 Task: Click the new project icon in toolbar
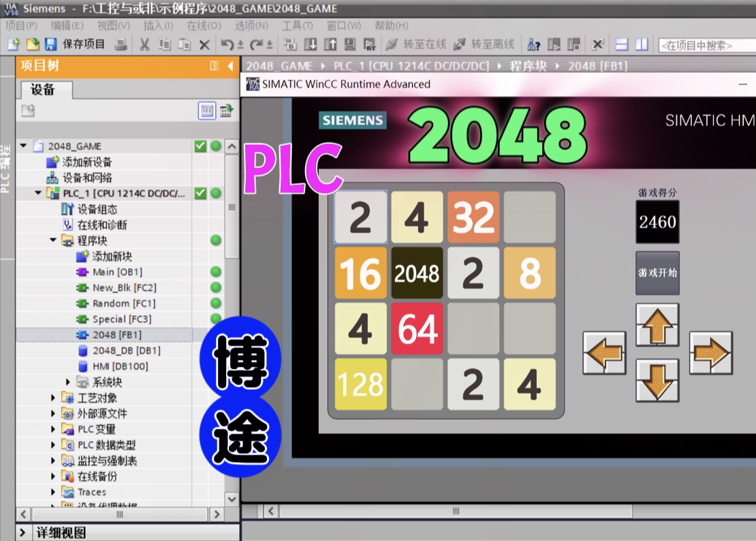tap(14, 44)
